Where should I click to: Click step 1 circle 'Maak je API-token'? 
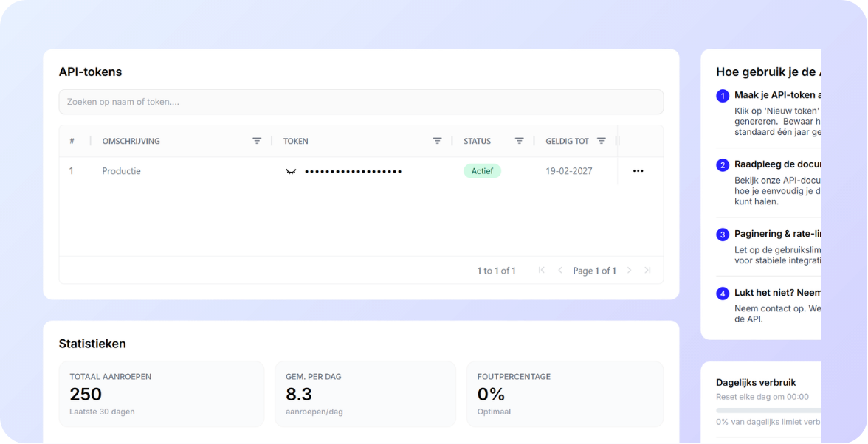[723, 96]
